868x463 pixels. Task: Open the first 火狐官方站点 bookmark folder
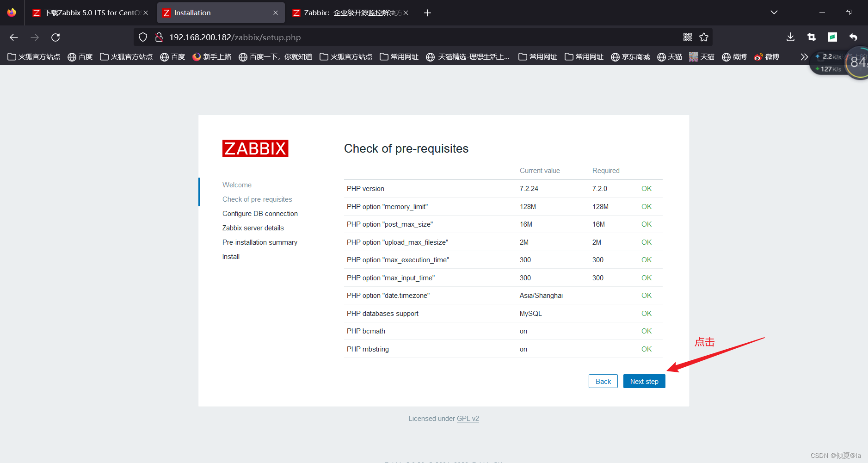[34, 57]
